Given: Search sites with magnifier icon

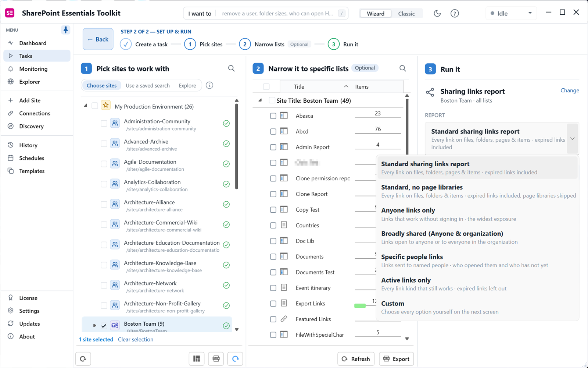Looking at the screenshot, I should click(231, 68).
